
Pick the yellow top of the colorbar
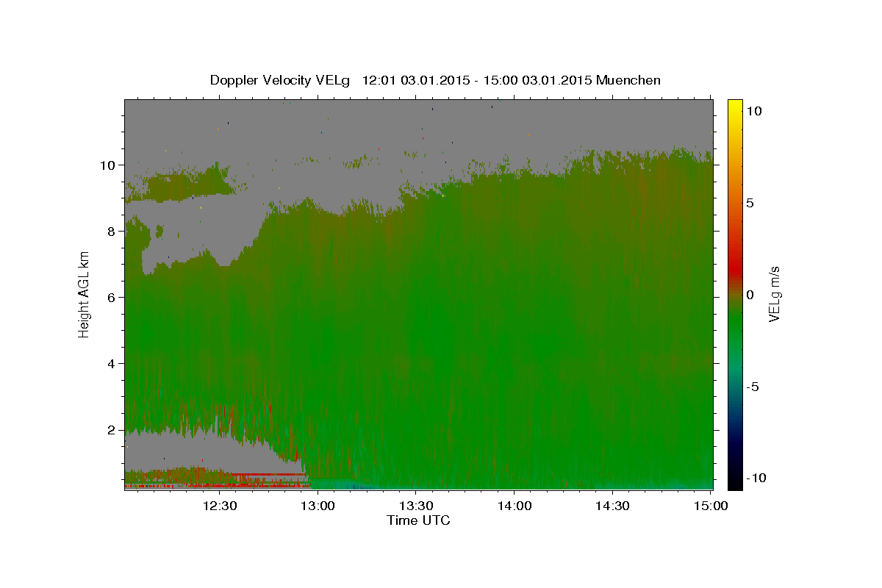pyautogui.click(x=734, y=107)
